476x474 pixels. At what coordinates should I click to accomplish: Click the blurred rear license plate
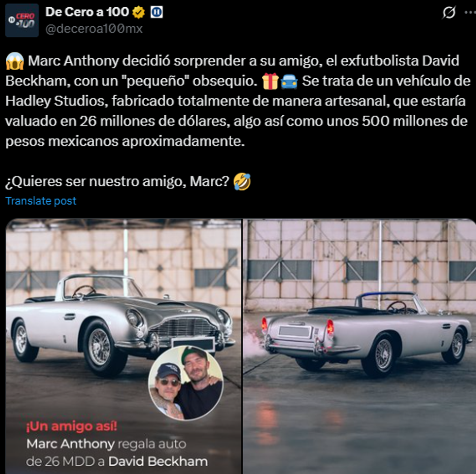click(x=295, y=331)
